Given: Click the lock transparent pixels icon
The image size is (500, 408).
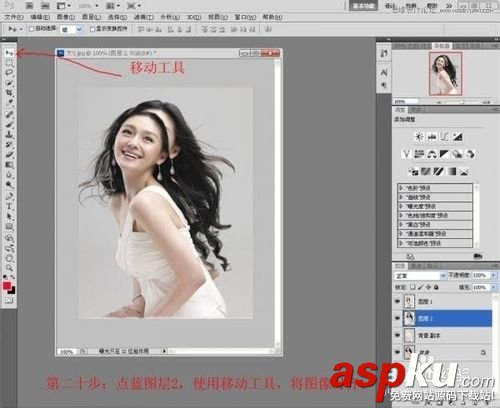Looking at the screenshot, I should (413, 287).
